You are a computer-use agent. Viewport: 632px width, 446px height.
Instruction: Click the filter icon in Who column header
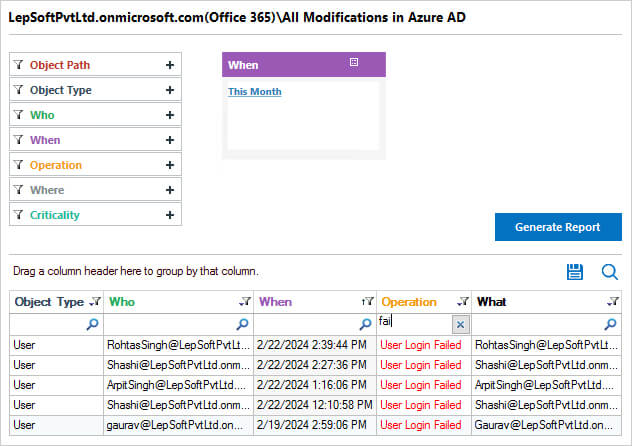point(245,302)
